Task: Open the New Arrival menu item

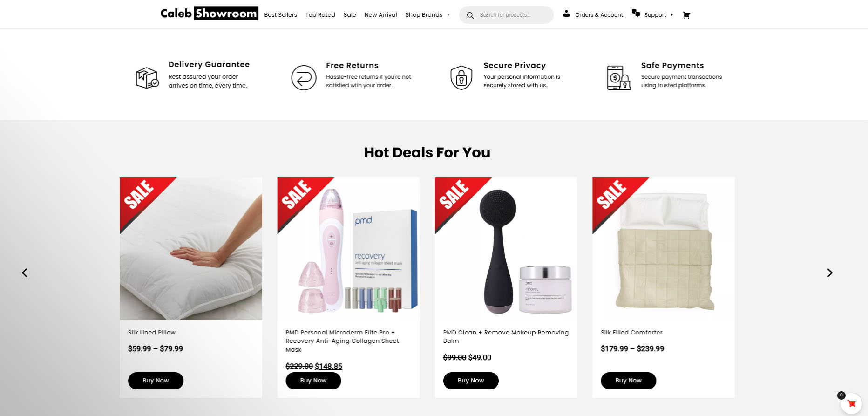Action: click(380, 15)
